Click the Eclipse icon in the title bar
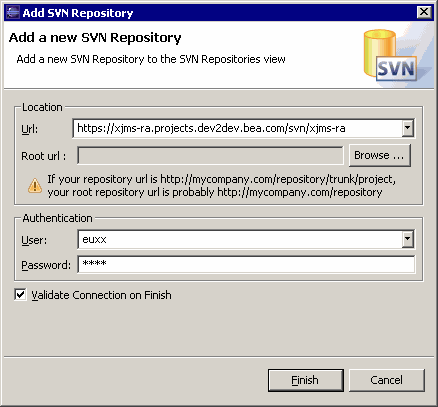Screen dimensions: 438x407 click(12, 13)
